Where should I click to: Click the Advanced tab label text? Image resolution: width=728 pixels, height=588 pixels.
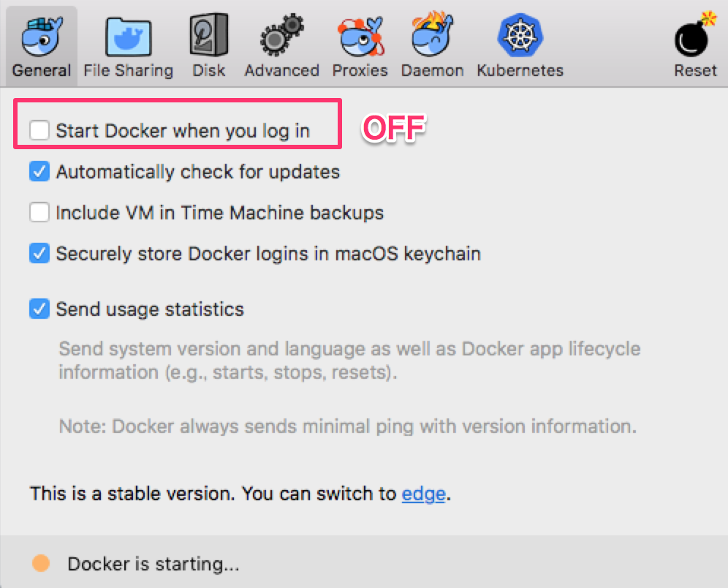(282, 71)
